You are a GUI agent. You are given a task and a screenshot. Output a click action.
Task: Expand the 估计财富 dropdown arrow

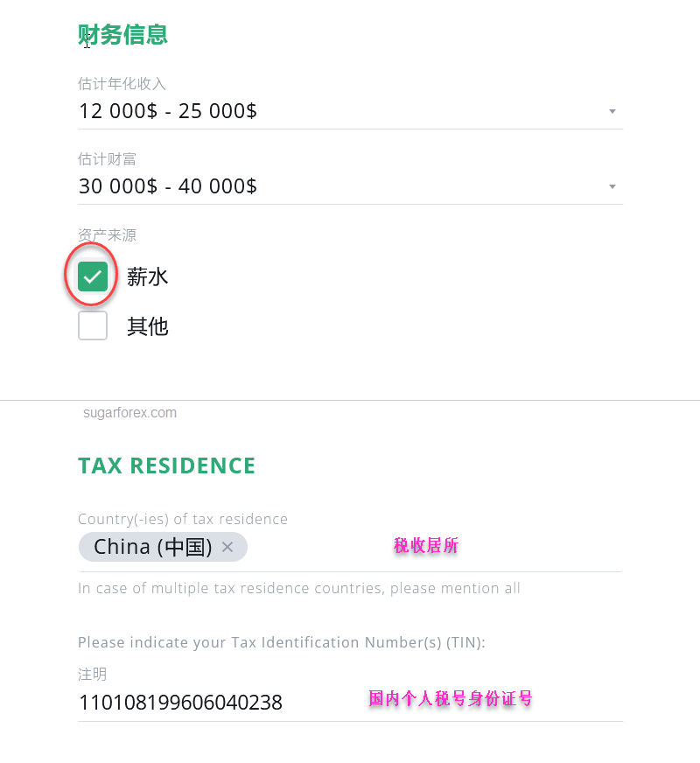[x=612, y=186]
